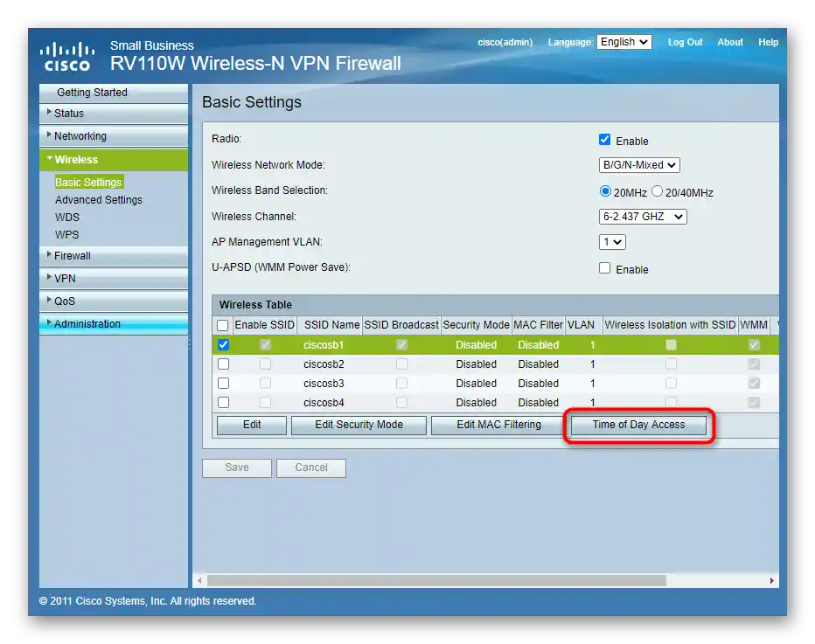815x644 pixels.
Task: Click the ciscosb3 SSID name
Action: tap(324, 384)
